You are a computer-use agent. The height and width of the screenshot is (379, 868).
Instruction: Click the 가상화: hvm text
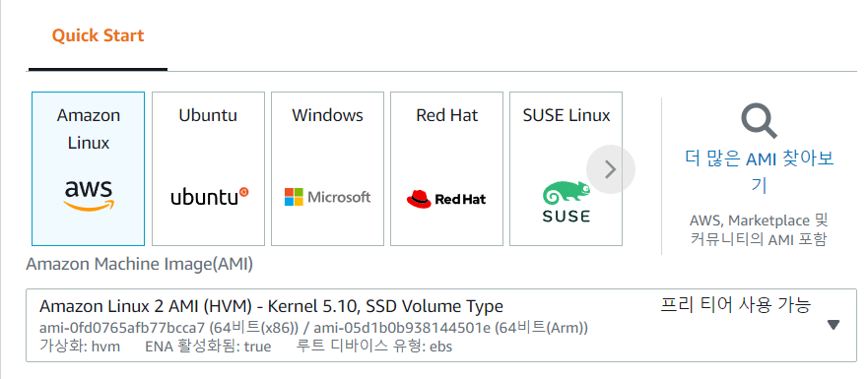[80, 347]
